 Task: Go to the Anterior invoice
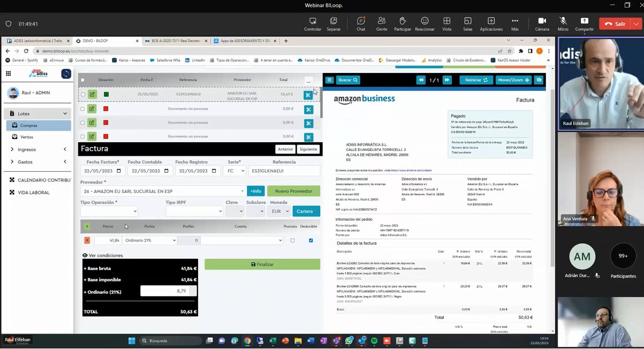coord(286,149)
